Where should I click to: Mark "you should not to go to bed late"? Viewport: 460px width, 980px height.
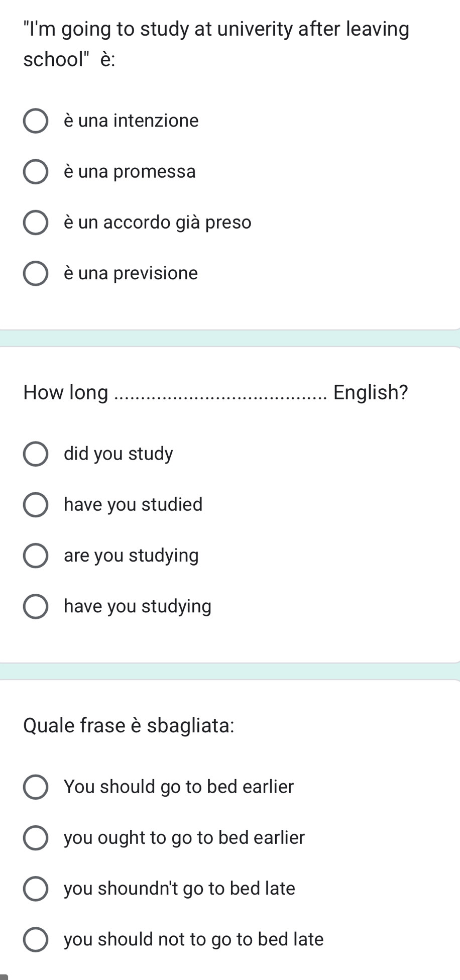pyautogui.click(x=36, y=939)
